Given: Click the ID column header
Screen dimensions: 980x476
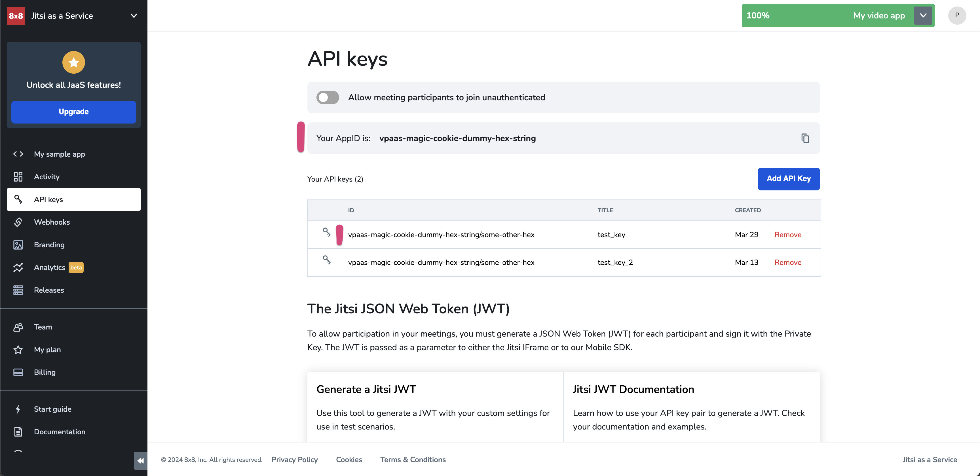Looking at the screenshot, I should (x=351, y=210).
